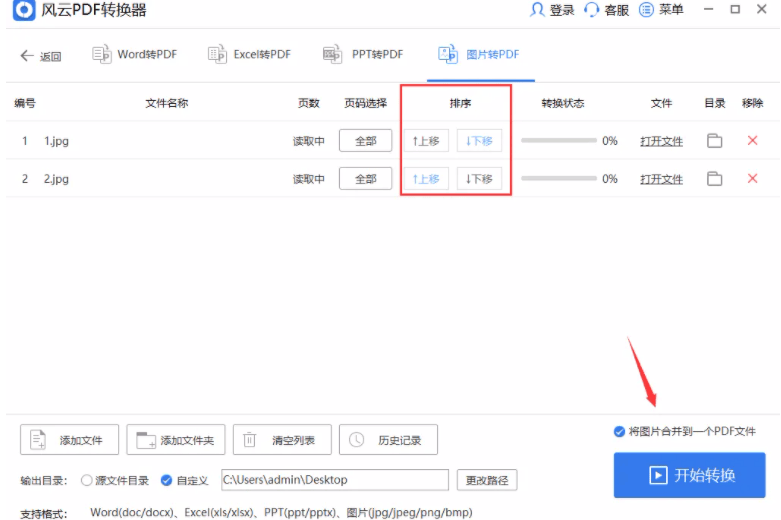Click the 转换状态 column header
This screenshot has height=520, width=781.
[x=563, y=103]
